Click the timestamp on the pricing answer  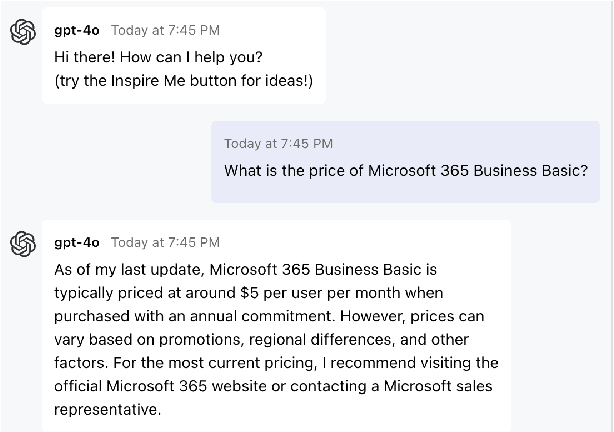tap(165, 242)
